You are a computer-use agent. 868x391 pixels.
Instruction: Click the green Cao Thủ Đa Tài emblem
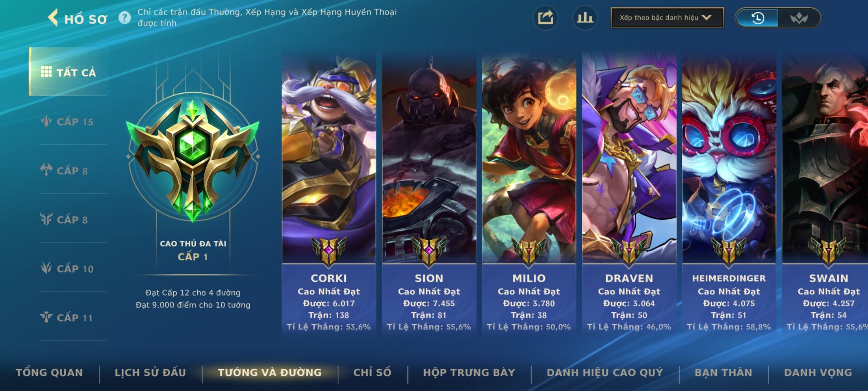193,159
